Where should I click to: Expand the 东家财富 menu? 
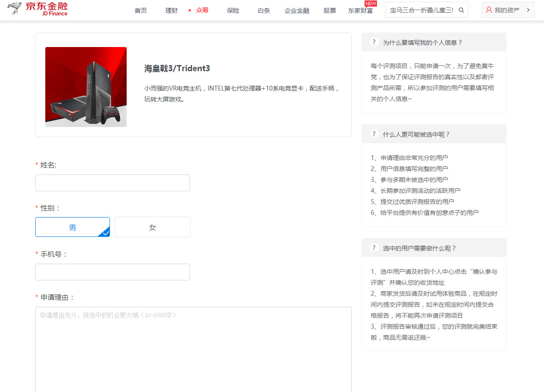pos(361,10)
